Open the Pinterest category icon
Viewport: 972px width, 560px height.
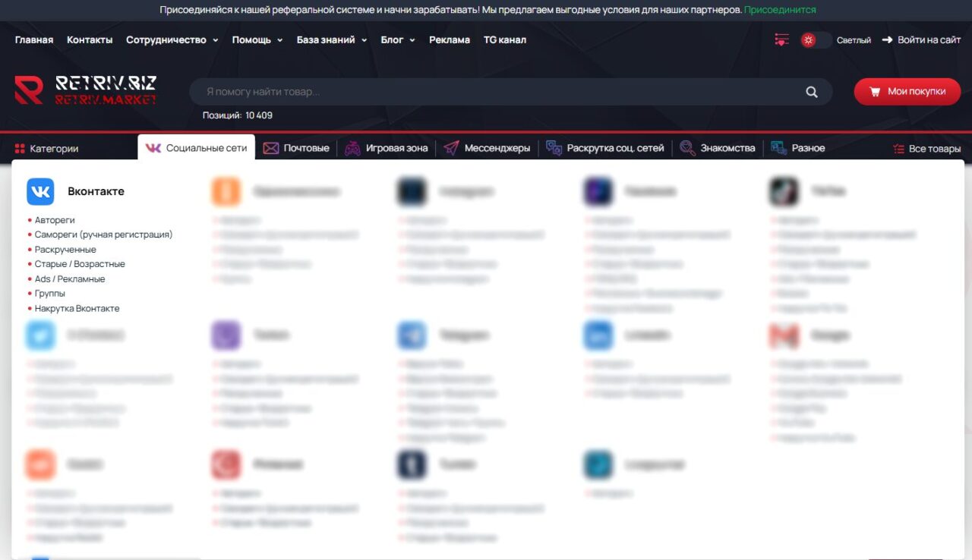click(x=226, y=464)
